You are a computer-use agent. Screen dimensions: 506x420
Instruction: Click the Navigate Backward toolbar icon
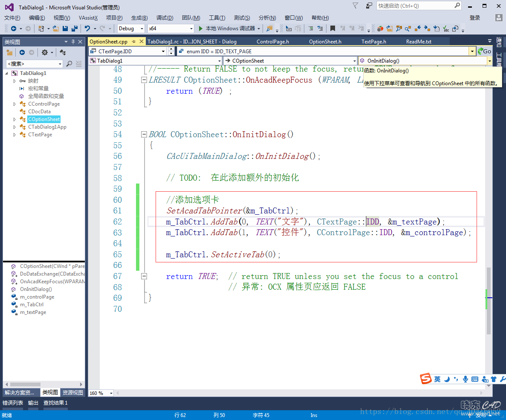[x=14, y=29]
